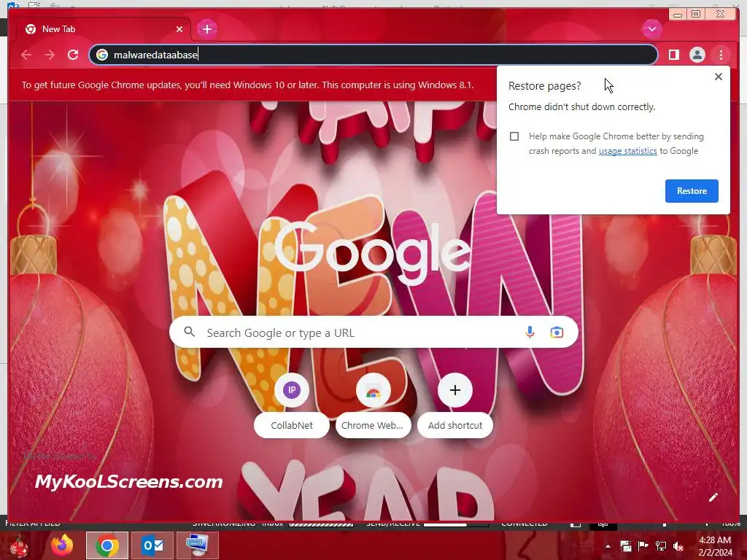The image size is (747, 560).
Task: Click the Google icon in the address bar
Action: tap(102, 55)
